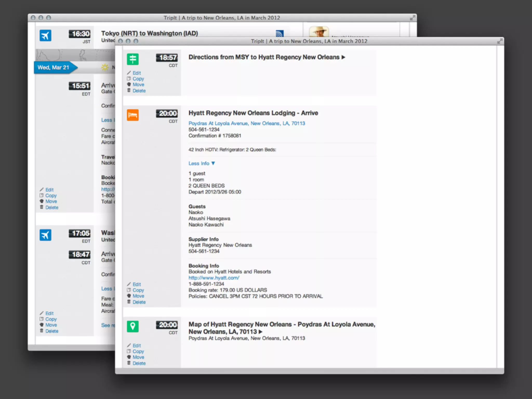Move the Hyatt lodging entry

coord(138,296)
